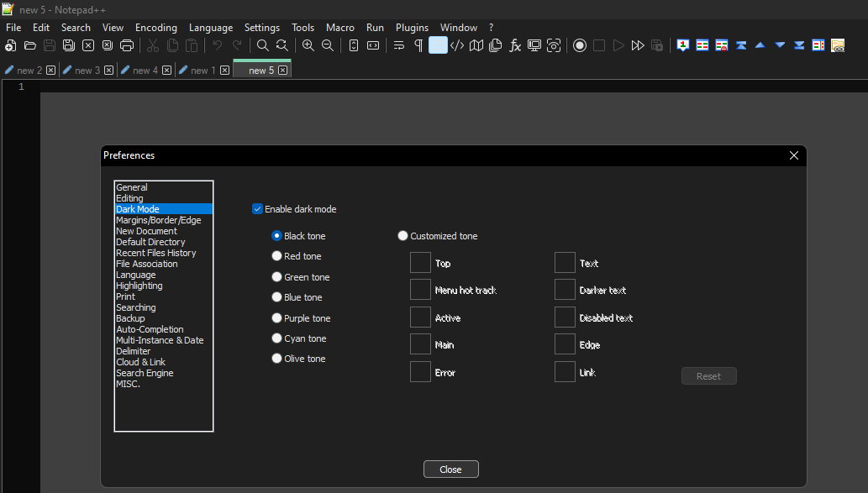
Task: Open the Function List fx icon
Action: (515, 45)
